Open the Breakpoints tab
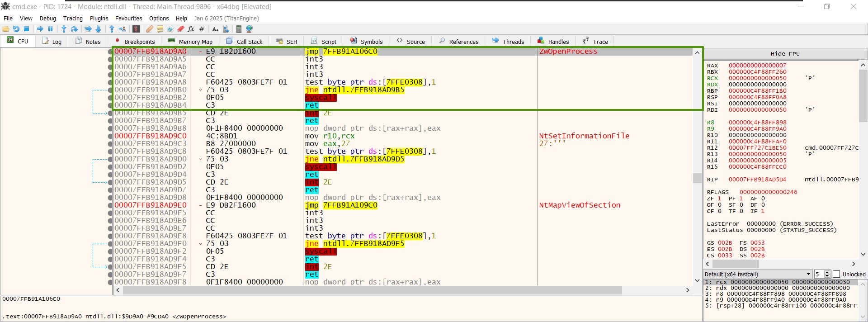 tap(134, 42)
